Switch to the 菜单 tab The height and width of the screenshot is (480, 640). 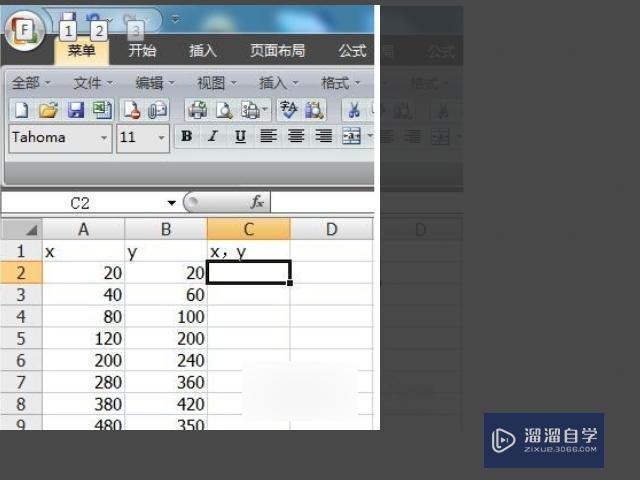pyautogui.click(x=81, y=51)
